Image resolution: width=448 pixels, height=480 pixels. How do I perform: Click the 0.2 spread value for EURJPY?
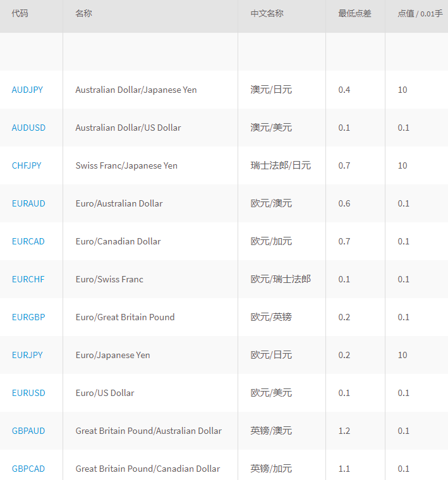point(344,355)
